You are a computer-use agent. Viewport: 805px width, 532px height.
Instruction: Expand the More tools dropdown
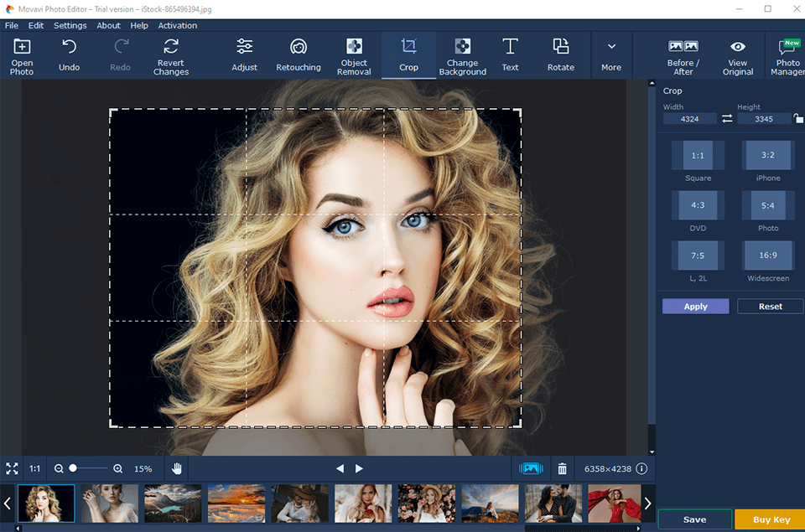[611, 54]
